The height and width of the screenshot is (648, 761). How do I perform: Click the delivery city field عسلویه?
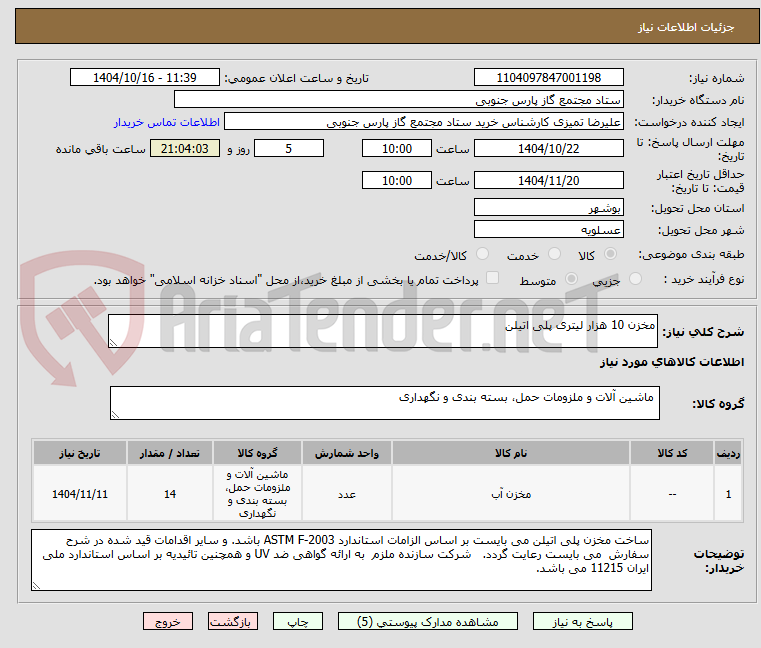pyautogui.click(x=548, y=229)
